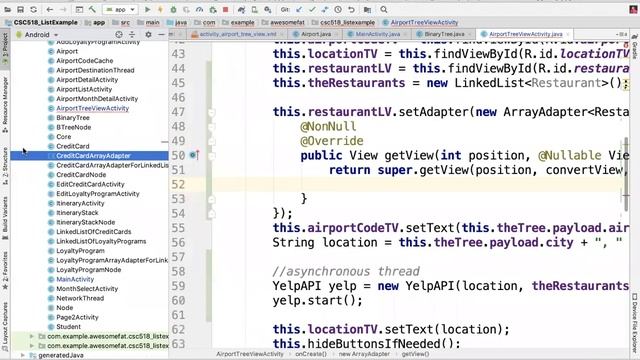The width and height of the screenshot is (640, 360).
Task: Open the Project tool window tab
Action: click(5, 48)
